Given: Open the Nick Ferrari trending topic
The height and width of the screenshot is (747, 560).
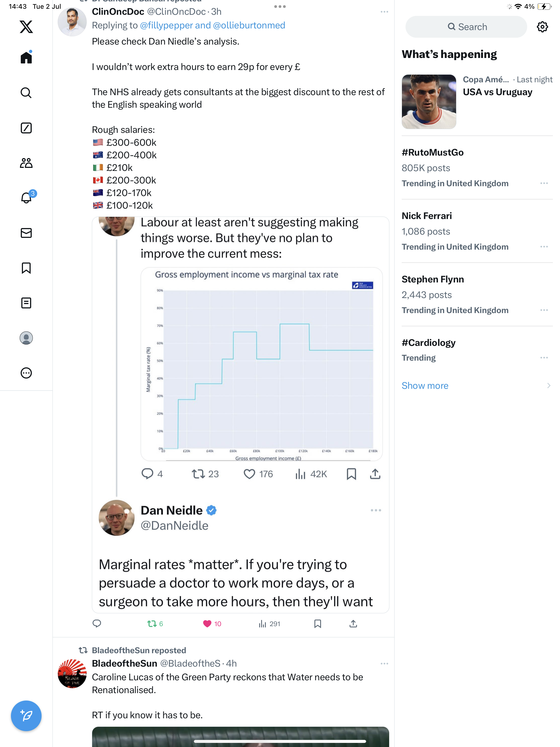Looking at the screenshot, I should [427, 216].
